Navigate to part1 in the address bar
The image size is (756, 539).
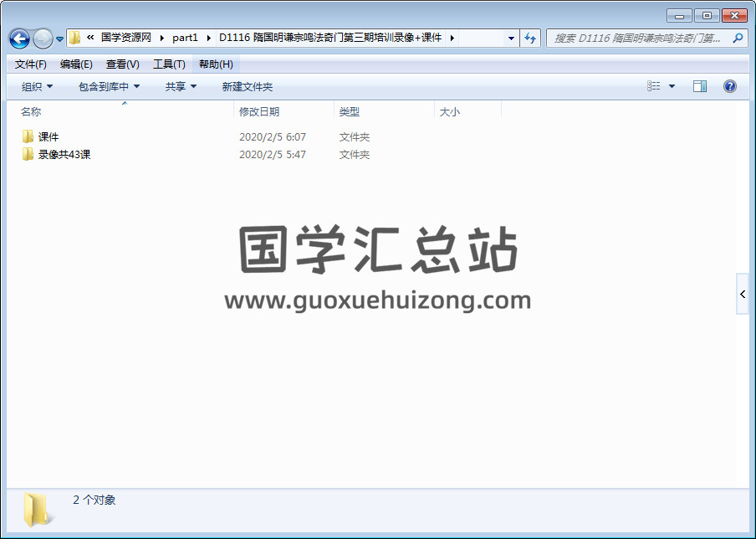point(185,38)
